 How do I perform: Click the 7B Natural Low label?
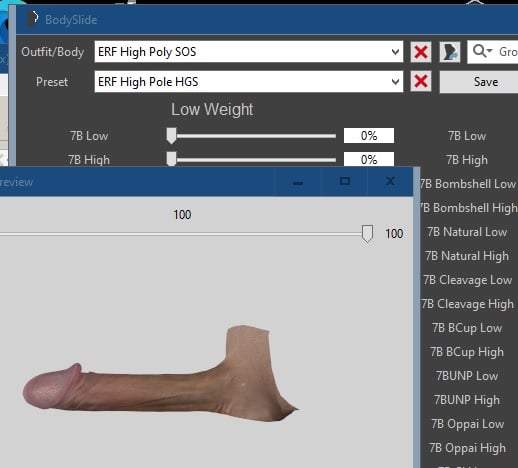point(467,232)
